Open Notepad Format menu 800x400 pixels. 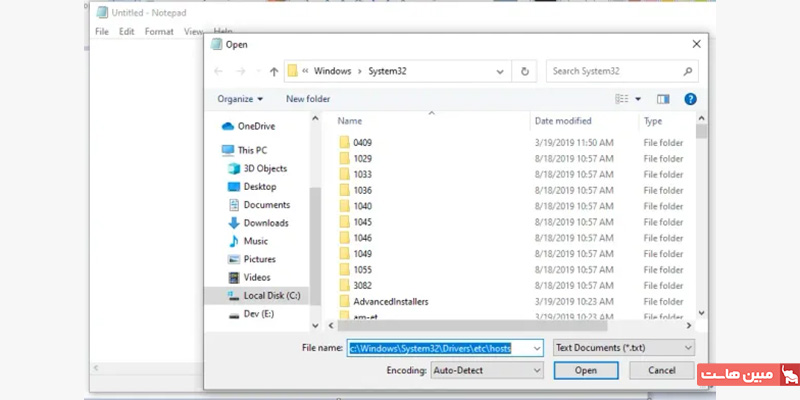159,32
